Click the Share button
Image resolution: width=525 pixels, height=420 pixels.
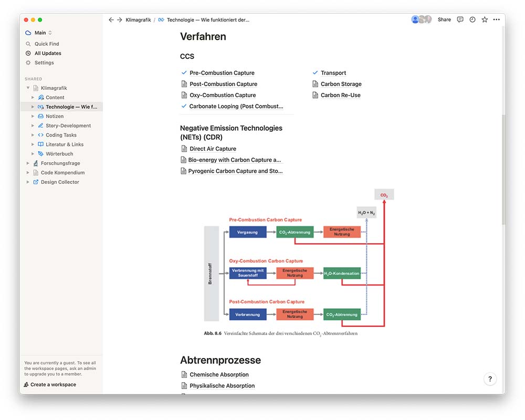[x=444, y=19]
